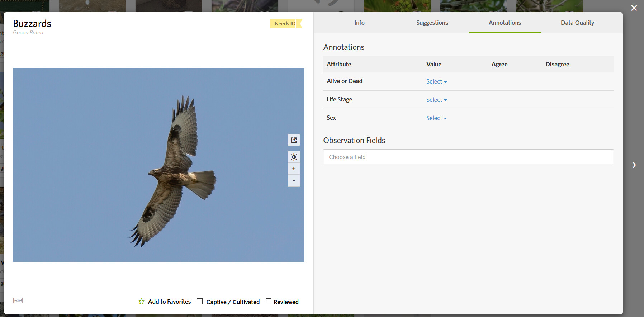Show keyboard shortcuts
This screenshot has height=317, width=644.
pyautogui.click(x=18, y=301)
